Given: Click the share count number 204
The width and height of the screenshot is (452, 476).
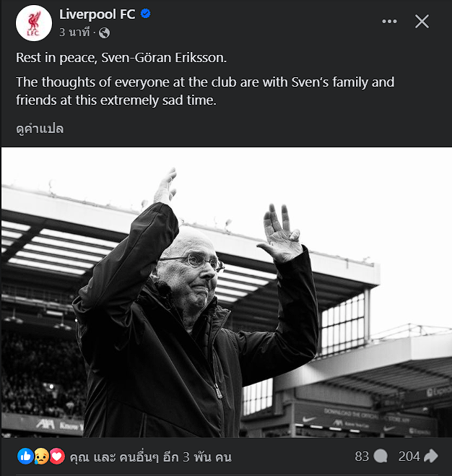Looking at the screenshot, I should pyautogui.click(x=409, y=456).
